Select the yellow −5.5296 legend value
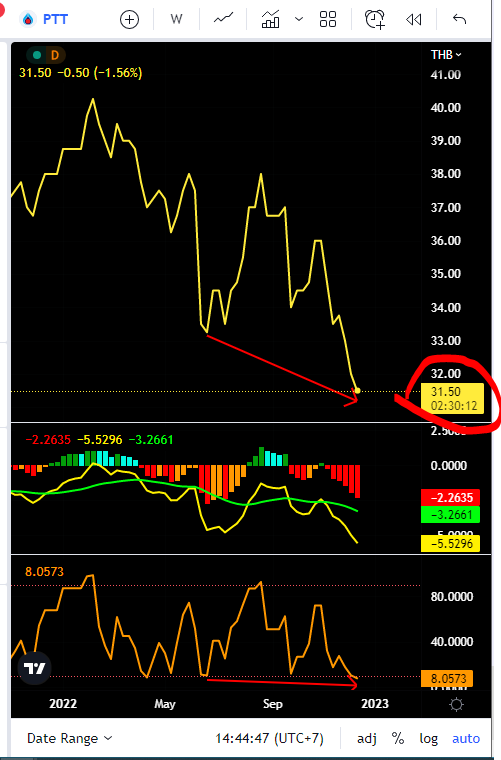 [100, 440]
